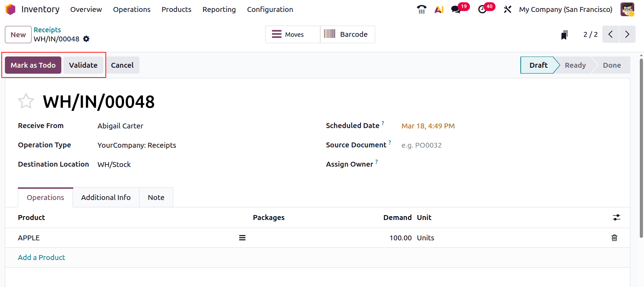Delete the APPLE product line
This screenshot has height=287, width=644.
(614, 238)
